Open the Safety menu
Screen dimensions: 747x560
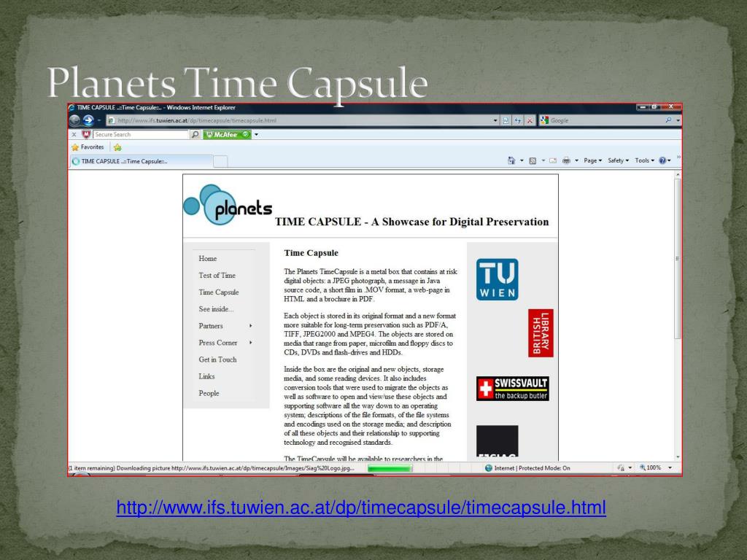(619, 160)
